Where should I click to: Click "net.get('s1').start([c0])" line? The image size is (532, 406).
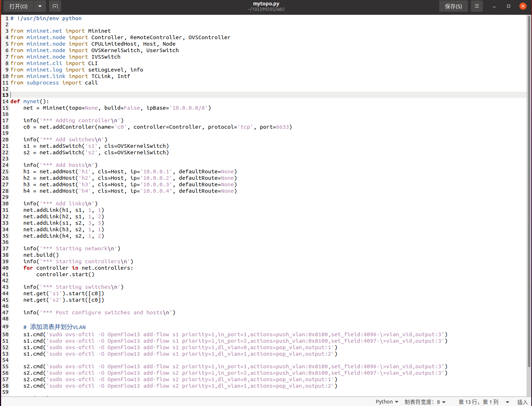pyautogui.click(x=64, y=293)
